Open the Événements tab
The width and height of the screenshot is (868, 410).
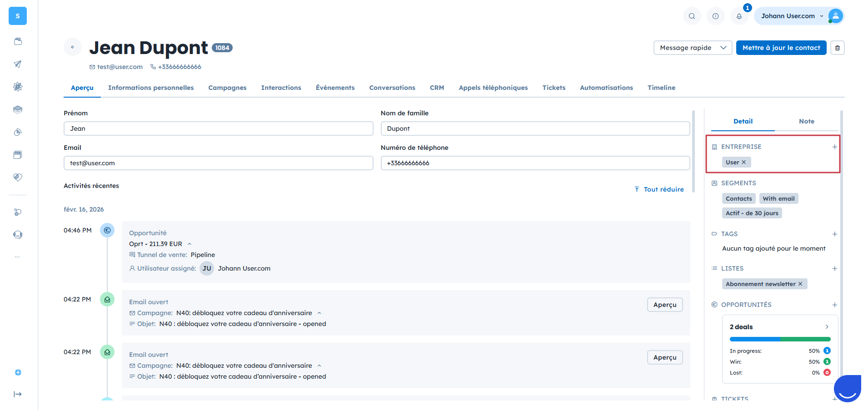tap(335, 88)
